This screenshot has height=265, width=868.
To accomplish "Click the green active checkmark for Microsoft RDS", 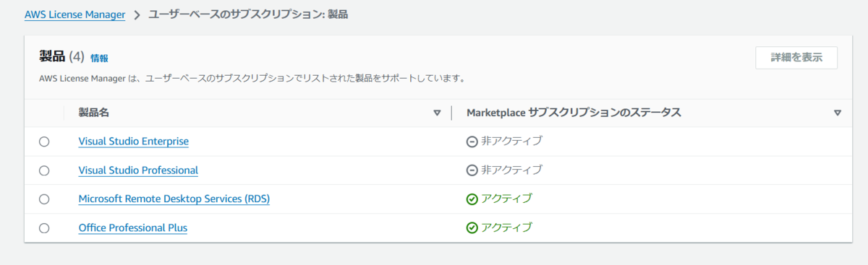I will [x=472, y=199].
